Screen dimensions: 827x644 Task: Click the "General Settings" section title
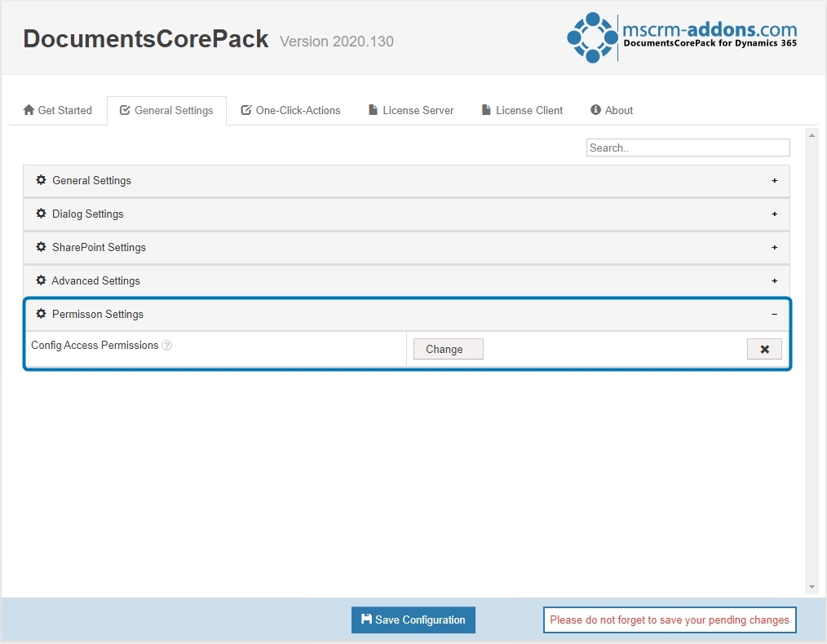[x=92, y=180]
